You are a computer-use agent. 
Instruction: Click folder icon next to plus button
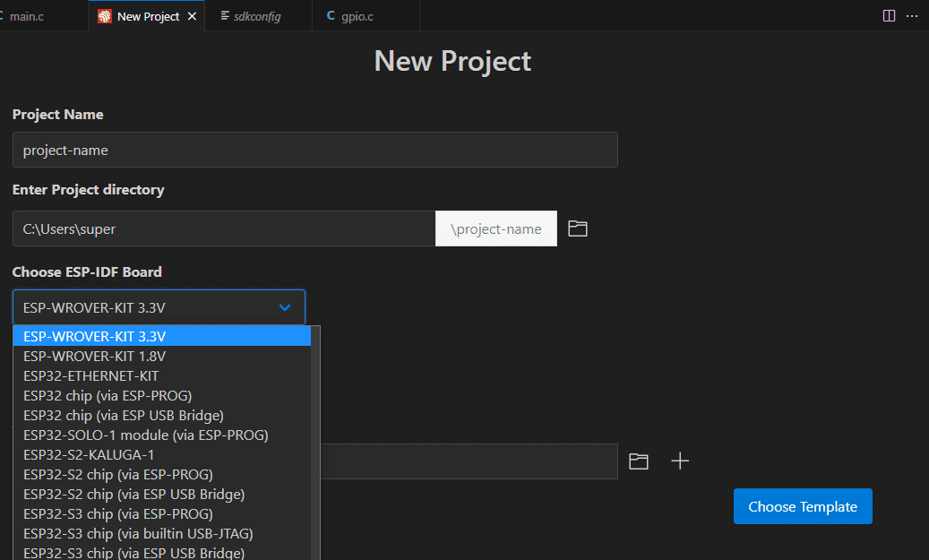point(638,461)
